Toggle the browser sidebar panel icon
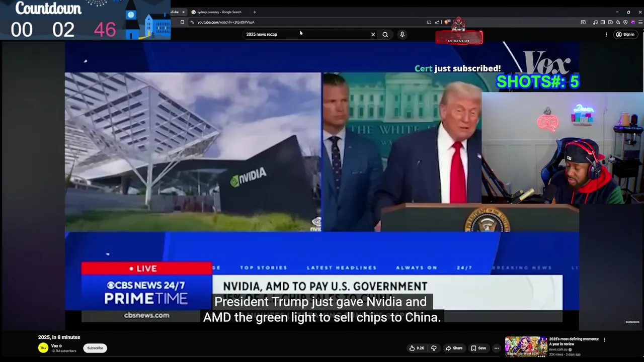Image resolution: width=644 pixels, height=362 pixels. pyautogui.click(x=603, y=22)
